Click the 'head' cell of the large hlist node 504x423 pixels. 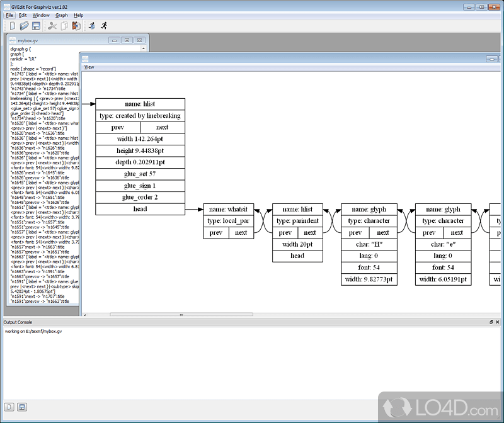[140, 209]
